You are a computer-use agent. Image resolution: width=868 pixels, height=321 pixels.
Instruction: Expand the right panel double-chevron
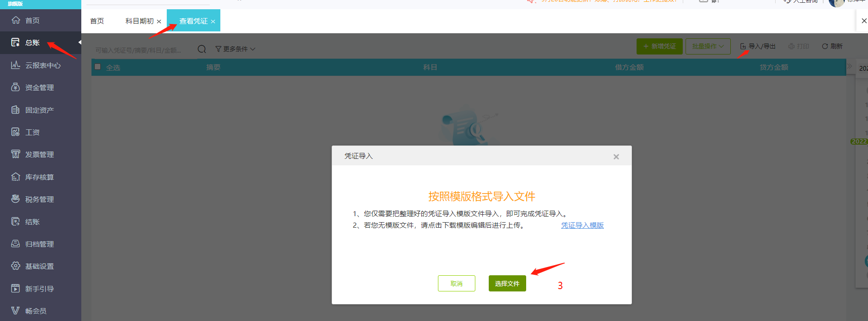tap(849, 67)
